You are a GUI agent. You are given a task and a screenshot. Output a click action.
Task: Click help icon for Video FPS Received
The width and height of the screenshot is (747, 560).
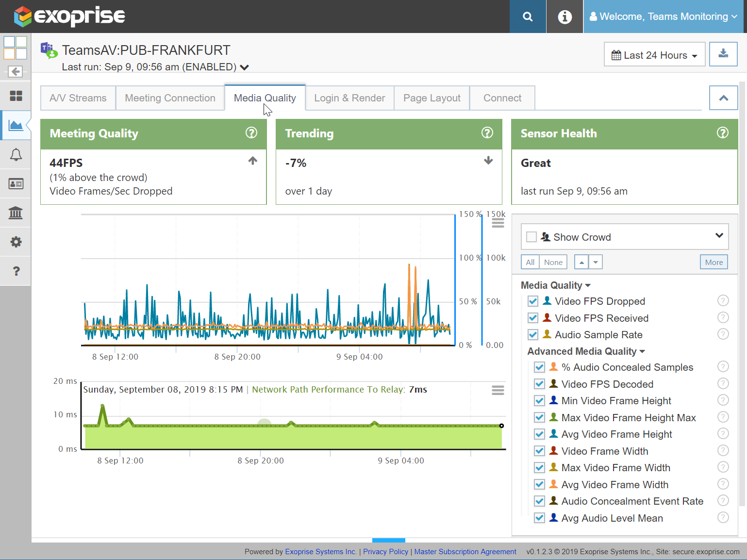(723, 317)
